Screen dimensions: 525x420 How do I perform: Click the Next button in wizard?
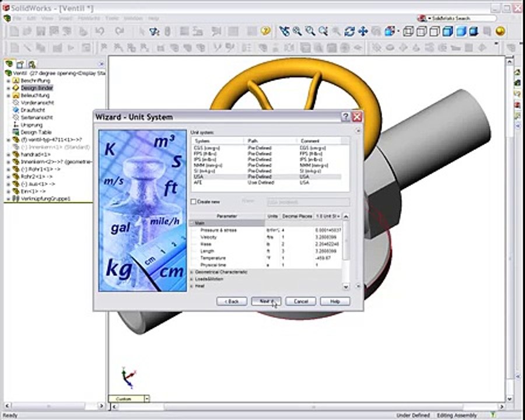click(x=266, y=302)
